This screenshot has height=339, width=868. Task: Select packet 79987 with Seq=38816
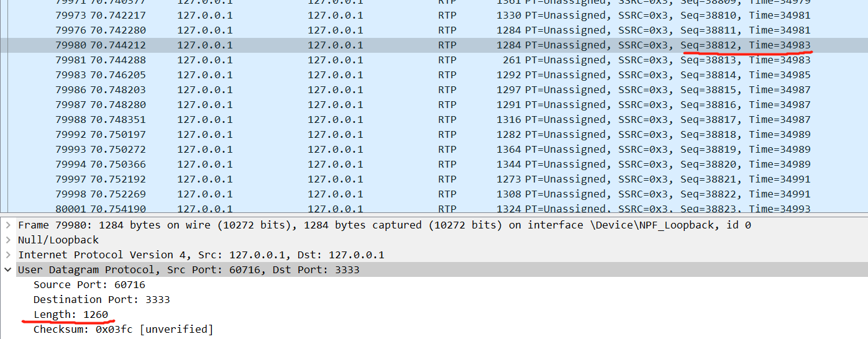tap(434, 104)
